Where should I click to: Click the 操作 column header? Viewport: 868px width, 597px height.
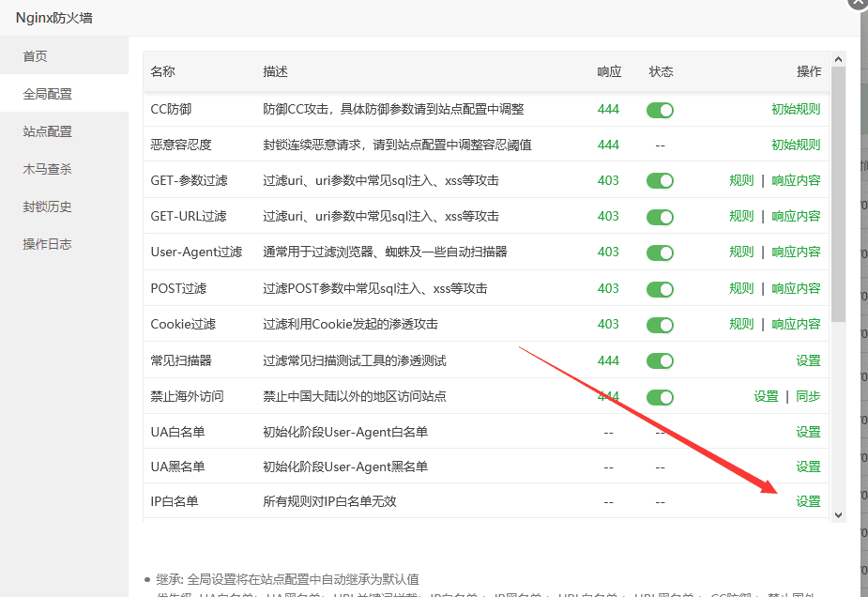point(809,71)
